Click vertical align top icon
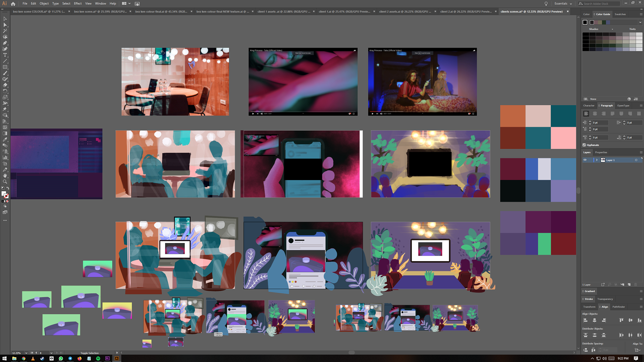 [x=621, y=320]
